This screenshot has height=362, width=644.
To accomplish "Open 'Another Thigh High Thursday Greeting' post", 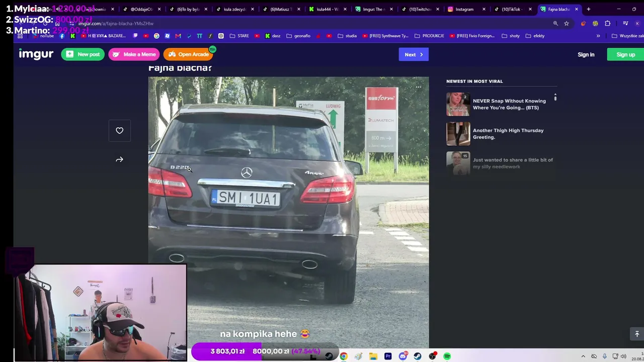I will coord(508,134).
